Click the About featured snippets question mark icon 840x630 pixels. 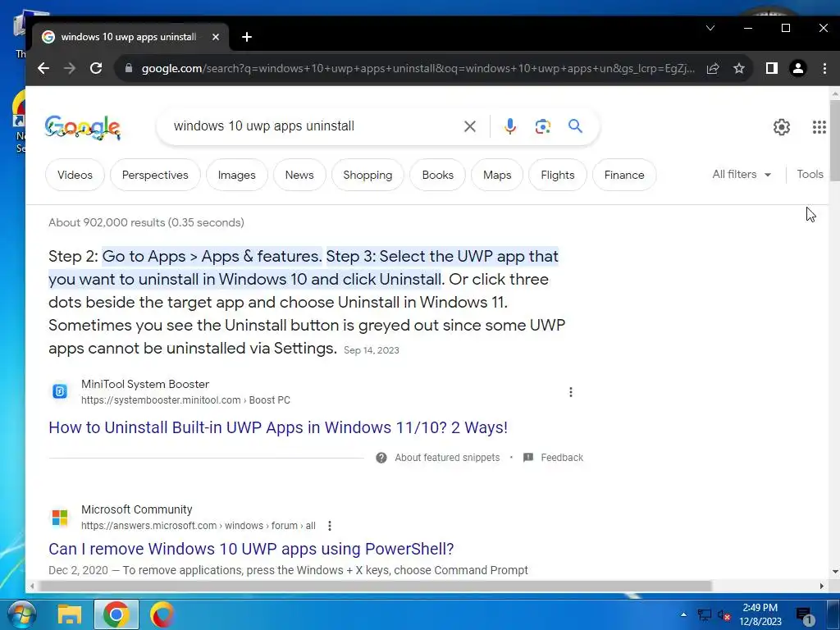click(x=381, y=458)
